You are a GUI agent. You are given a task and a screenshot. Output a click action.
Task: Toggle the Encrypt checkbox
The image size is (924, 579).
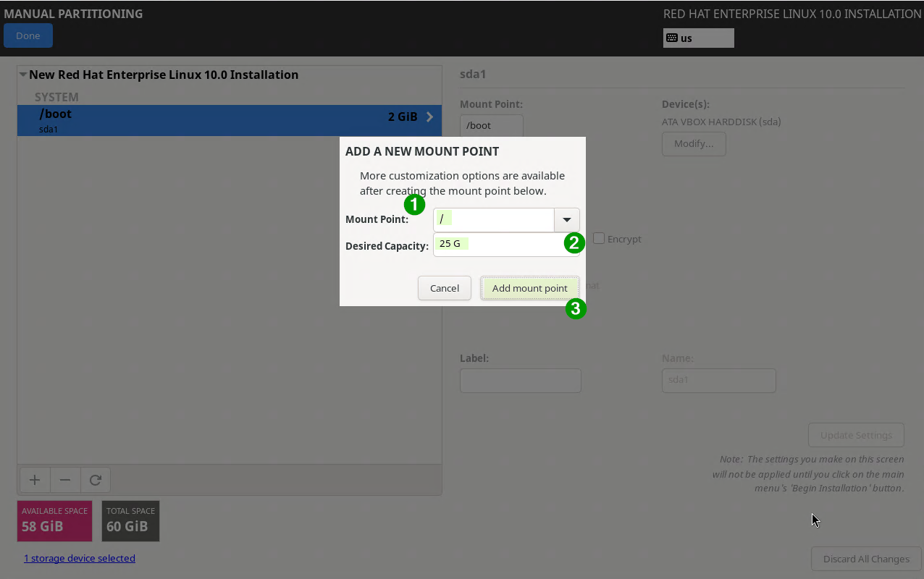pyautogui.click(x=599, y=238)
